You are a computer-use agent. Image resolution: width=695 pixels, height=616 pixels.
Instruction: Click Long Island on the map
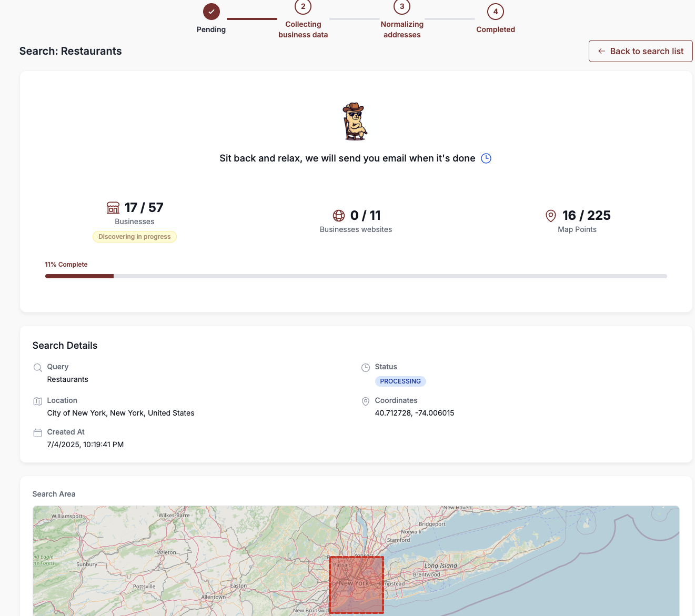[440, 565]
